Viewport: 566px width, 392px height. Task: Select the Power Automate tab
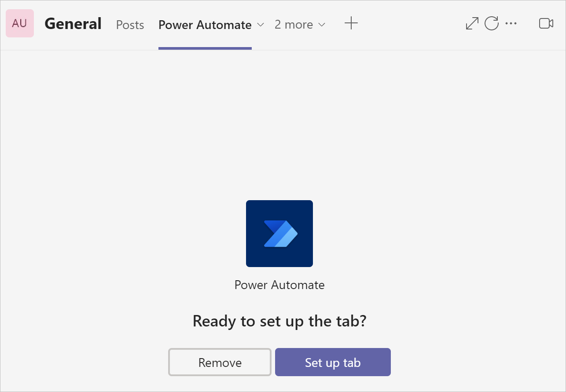pyautogui.click(x=205, y=25)
